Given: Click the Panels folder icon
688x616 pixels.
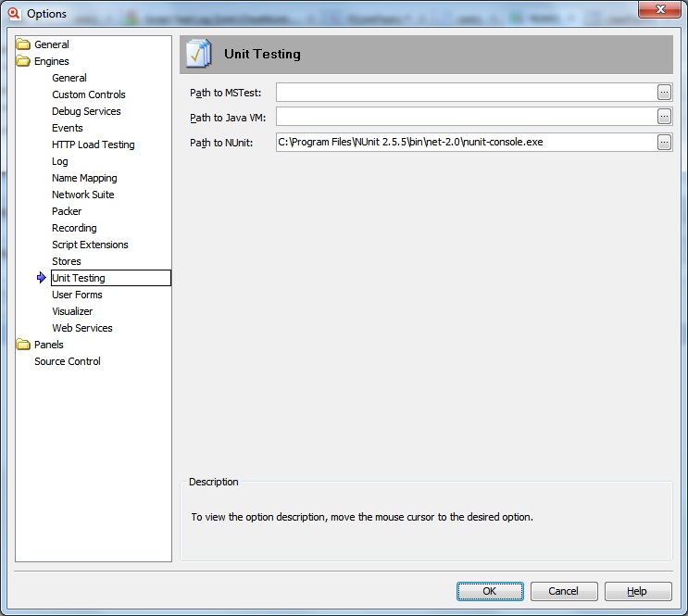Looking at the screenshot, I should click(24, 345).
